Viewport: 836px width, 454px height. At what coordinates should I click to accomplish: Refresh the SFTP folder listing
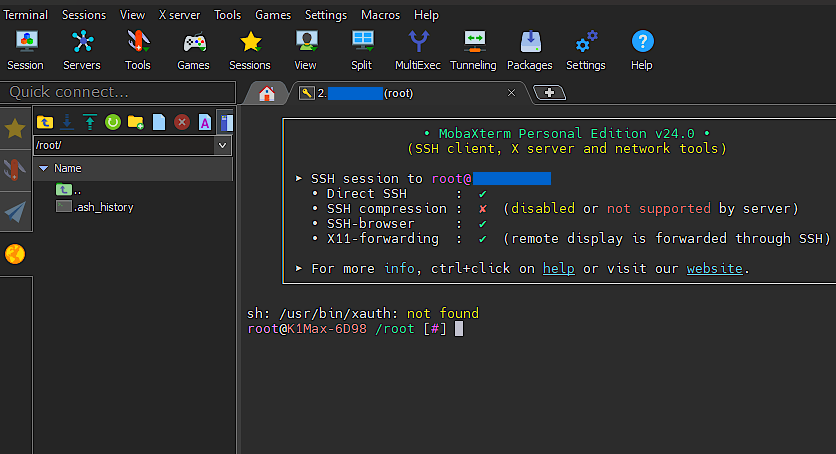(112, 122)
